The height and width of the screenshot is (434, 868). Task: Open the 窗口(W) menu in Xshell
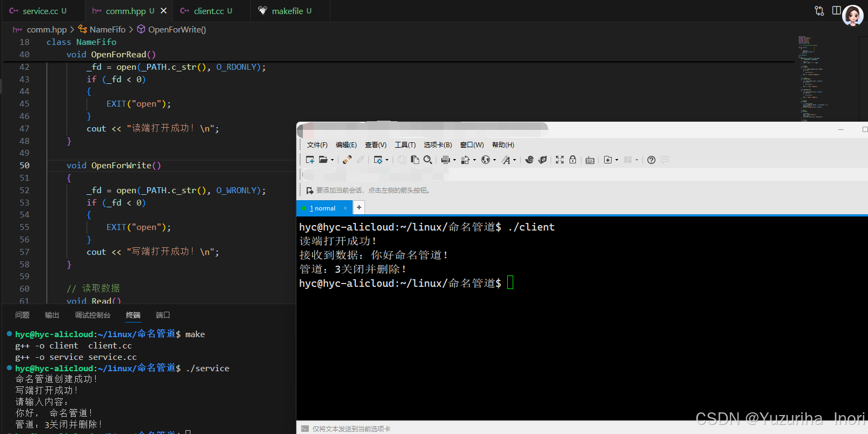coord(472,145)
